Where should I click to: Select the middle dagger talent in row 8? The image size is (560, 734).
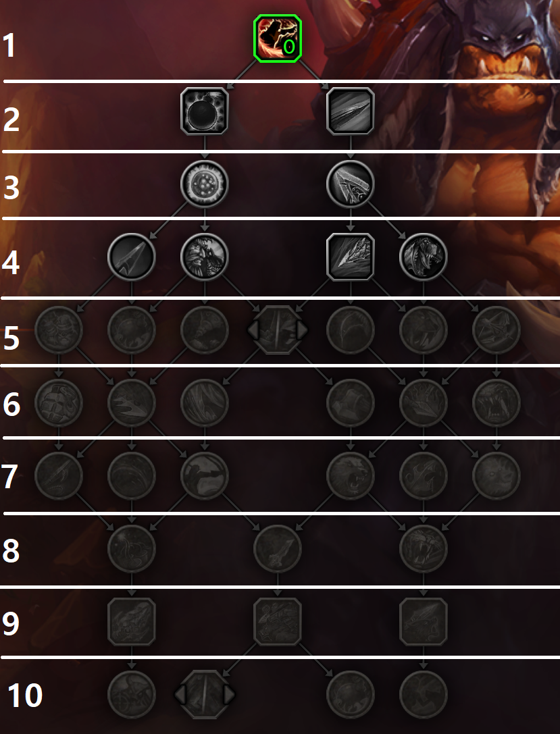tap(278, 548)
